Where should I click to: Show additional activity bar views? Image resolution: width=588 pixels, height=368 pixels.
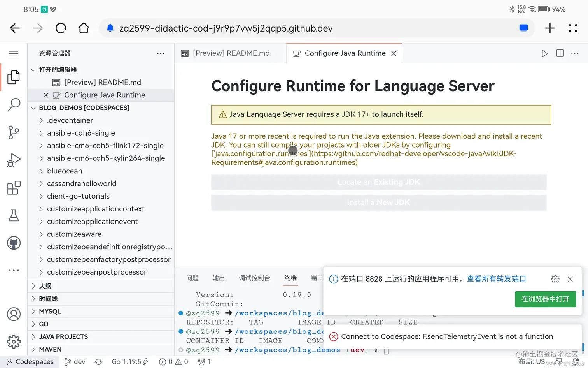click(14, 270)
